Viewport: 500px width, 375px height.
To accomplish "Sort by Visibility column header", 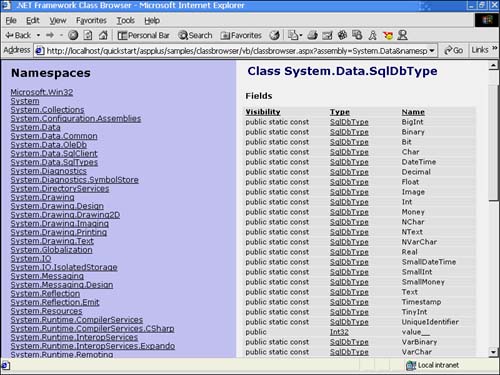I will pos(263,112).
